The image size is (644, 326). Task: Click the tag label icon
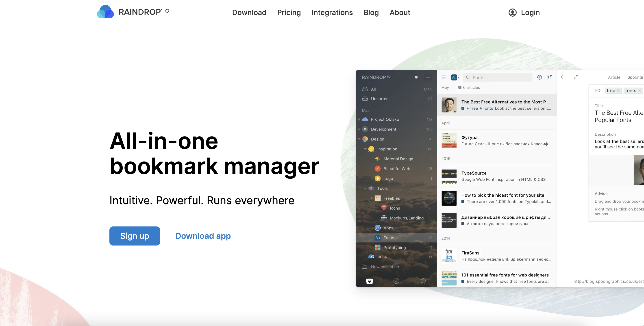[x=598, y=91]
